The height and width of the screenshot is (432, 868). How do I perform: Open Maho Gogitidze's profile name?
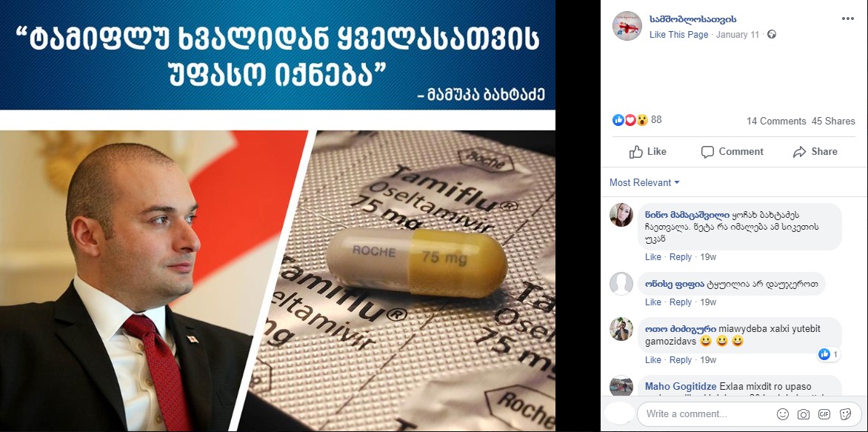(x=681, y=386)
